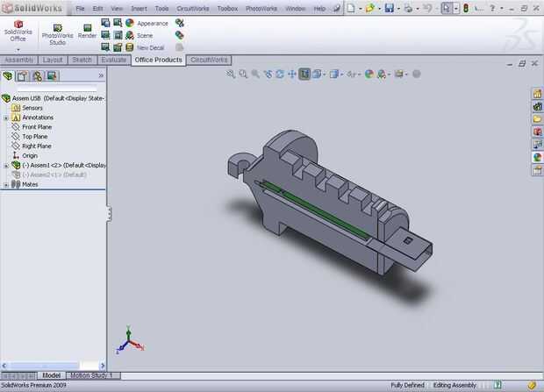Viewport: 544px width, 392px height.
Task: Click the New document icon
Action: click(351, 8)
